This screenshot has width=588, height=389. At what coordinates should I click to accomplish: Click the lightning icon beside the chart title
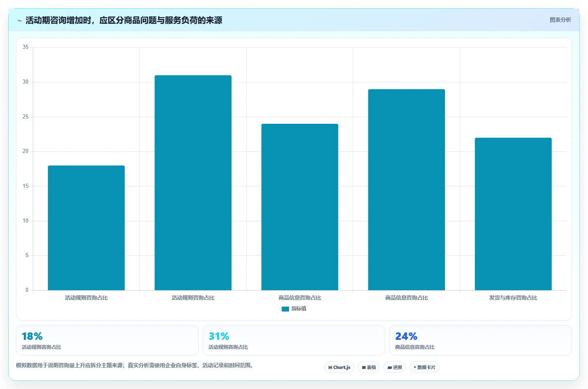[19, 20]
